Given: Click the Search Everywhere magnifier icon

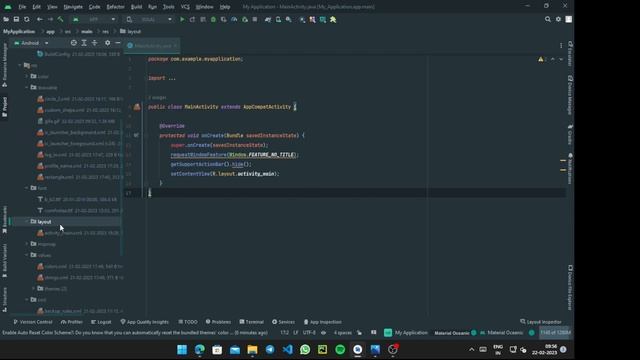Looking at the screenshot, I should pos(548,19).
